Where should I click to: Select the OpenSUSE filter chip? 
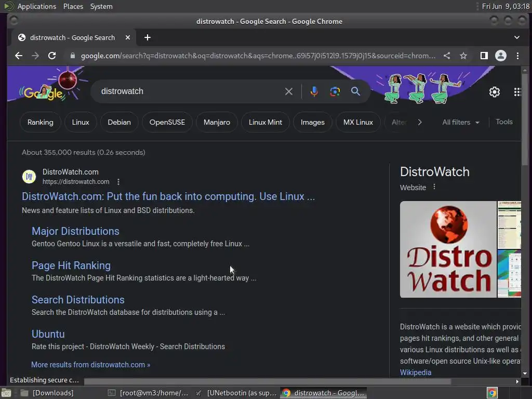[x=167, y=122]
